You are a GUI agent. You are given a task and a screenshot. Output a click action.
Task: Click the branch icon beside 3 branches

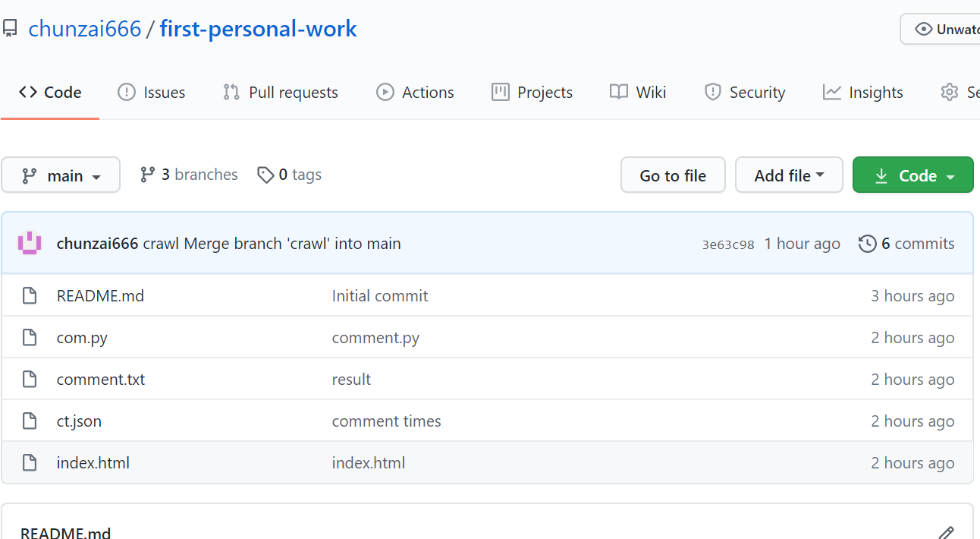(148, 175)
